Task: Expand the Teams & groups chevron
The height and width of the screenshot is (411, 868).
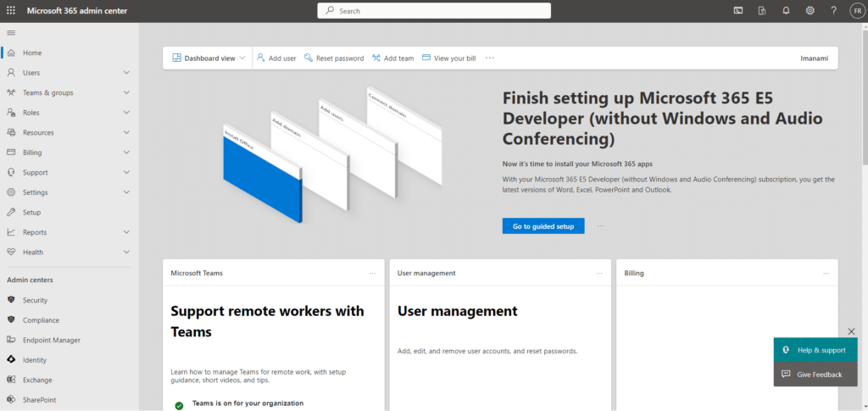Action: coord(126,92)
